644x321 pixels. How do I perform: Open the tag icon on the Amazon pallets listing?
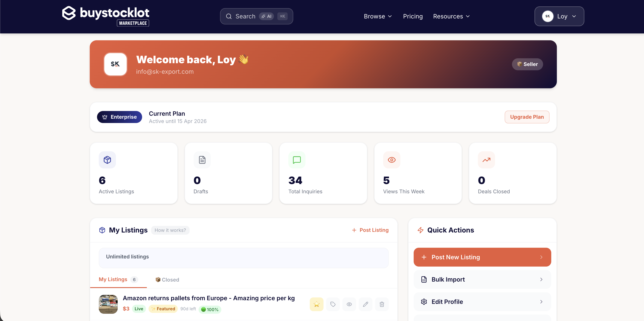tap(333, 304)
